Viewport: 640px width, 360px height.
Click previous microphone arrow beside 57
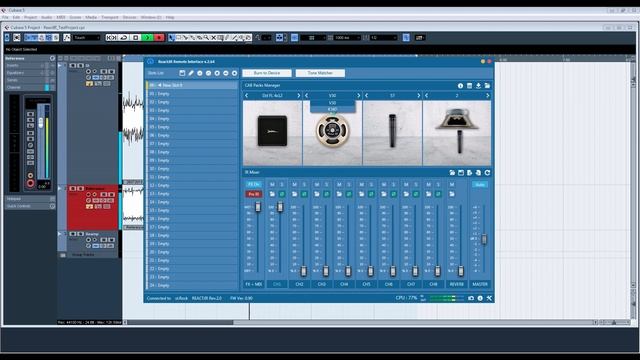click(367, 96)
